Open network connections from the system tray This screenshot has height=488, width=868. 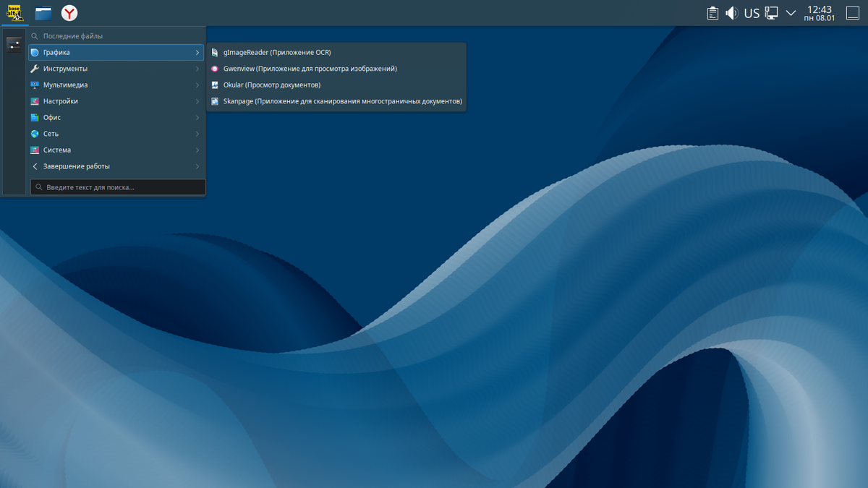click(x=771, y=12)
